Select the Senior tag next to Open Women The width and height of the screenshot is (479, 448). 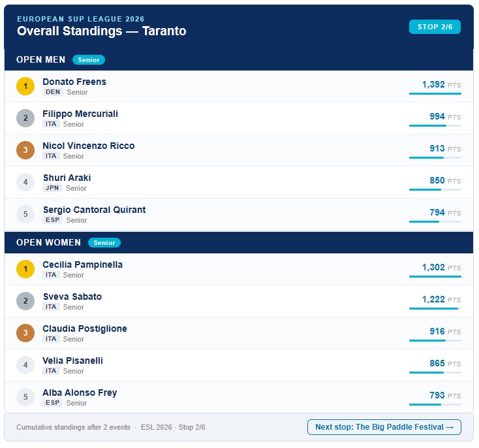[x=104, y=242]
